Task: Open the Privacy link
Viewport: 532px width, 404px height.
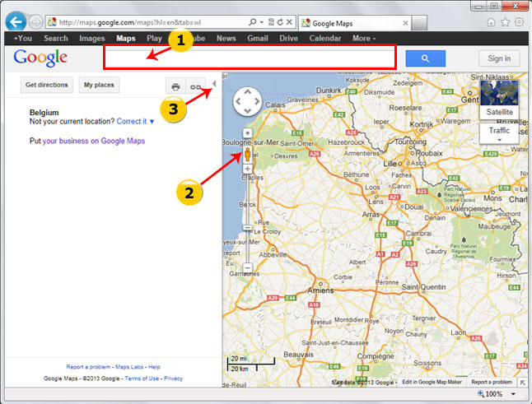Action: tap(174, 378)
